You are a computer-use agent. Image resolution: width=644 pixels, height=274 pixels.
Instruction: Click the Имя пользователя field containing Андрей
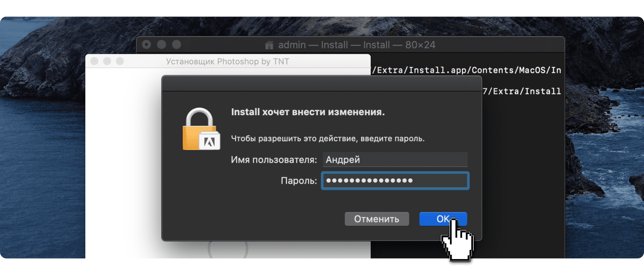pyautogui.click(x=395, y=160)
